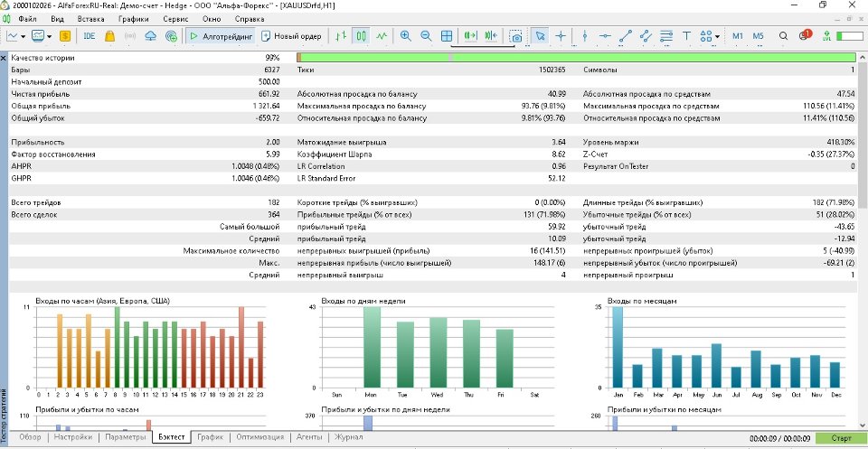Open the Сервис menu
The width and height of the screenshot is (868, 449).
click(175, 18)
